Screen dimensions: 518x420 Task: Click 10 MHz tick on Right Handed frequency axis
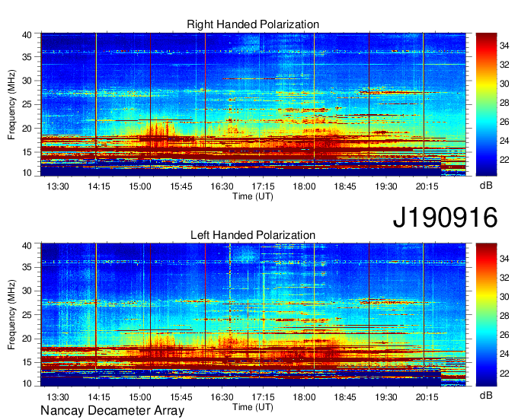(27, 173)
